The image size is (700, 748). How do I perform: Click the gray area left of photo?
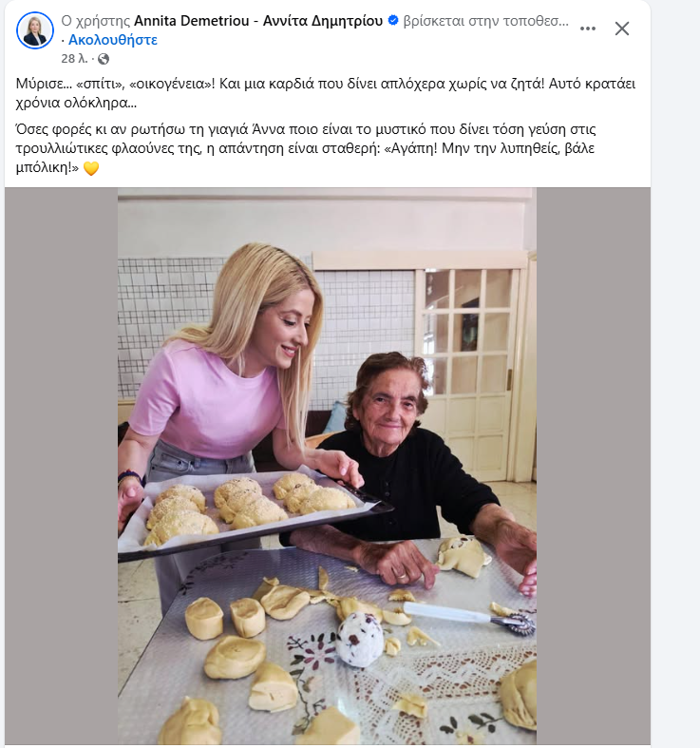[x=62, y=466]
